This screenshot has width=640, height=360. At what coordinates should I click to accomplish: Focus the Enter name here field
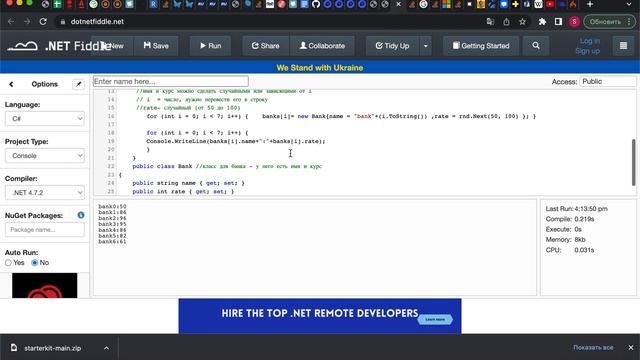(171, 81)
